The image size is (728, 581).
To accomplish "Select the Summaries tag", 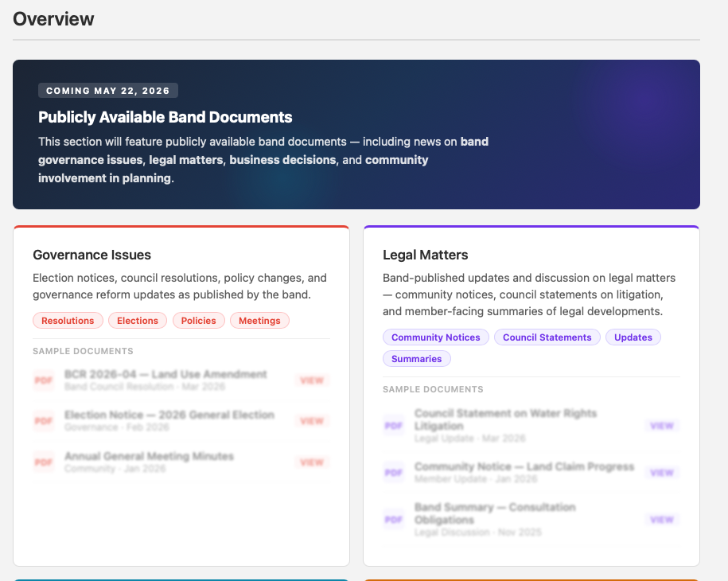I will click(416, 358).
